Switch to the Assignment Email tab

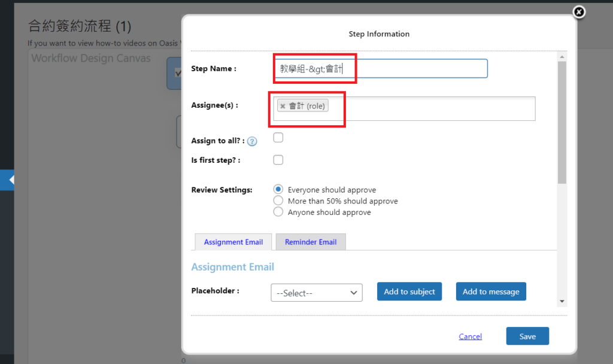tap(233, 242)
